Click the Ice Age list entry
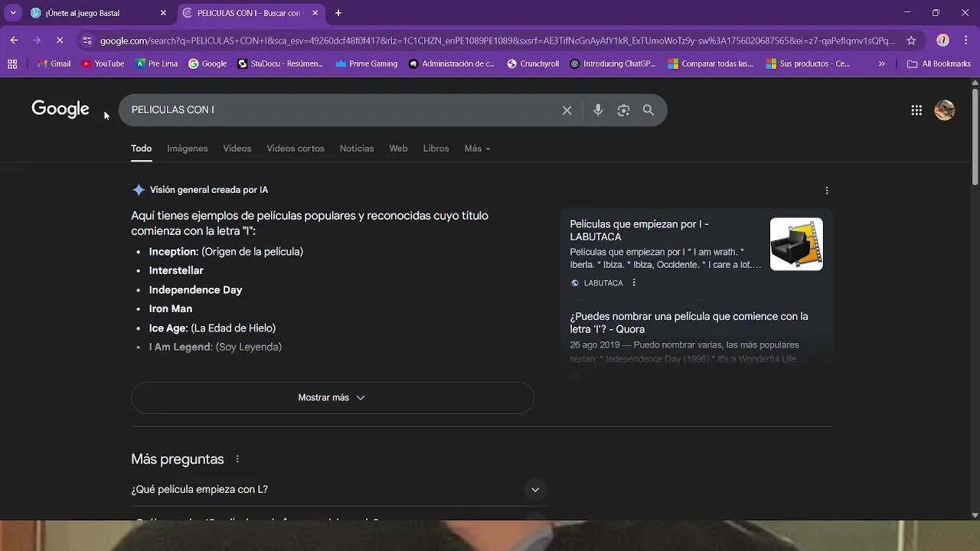 [212, 328]
